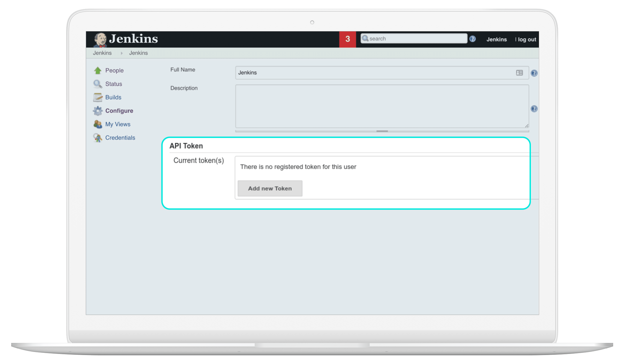Image resolution: width=621 pixels, height=364 pixels.
Task: Select the People icon in sidebar
Action: 98,70
